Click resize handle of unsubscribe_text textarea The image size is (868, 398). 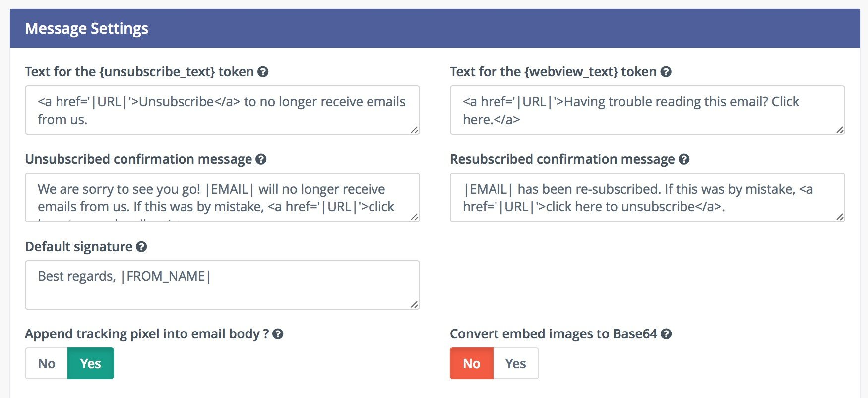click(x=414, y=129)
